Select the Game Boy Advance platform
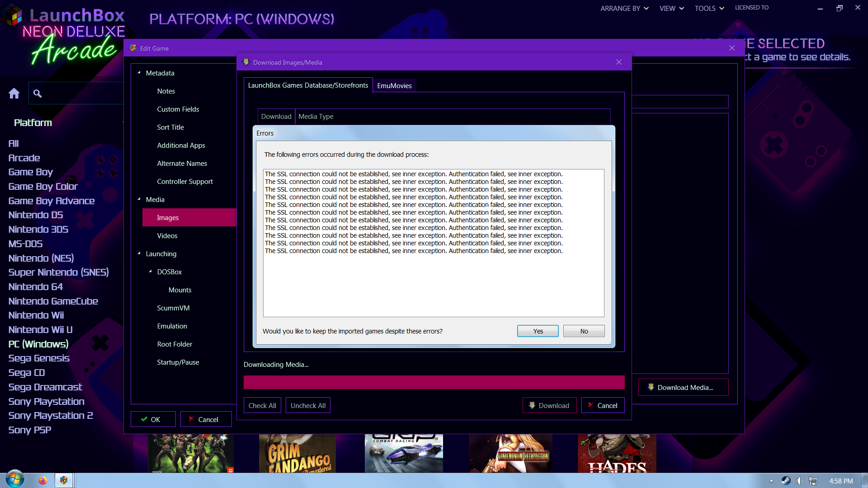868x488 pixels. (x=52, y=201)
